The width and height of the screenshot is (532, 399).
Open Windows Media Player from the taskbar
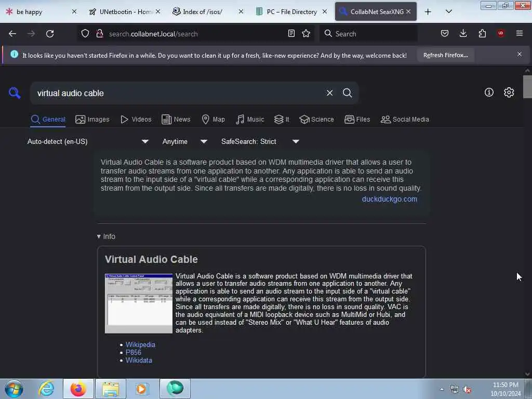[x=142, y=389]
